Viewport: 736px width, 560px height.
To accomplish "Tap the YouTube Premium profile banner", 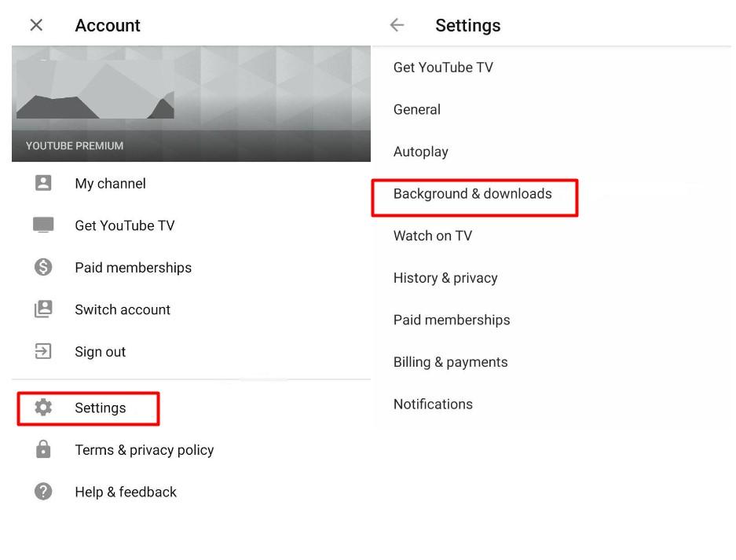I will (x=191, y=104).
